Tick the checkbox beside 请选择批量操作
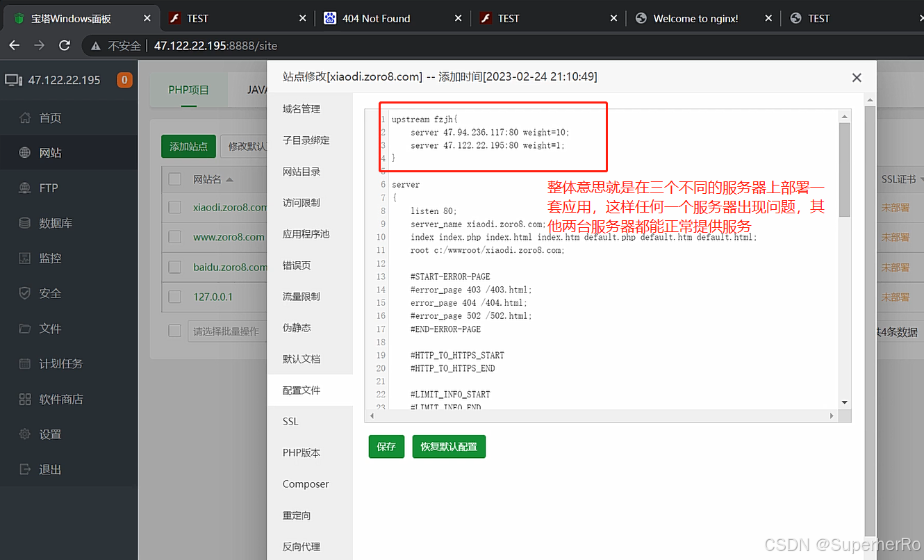 pyautogui.click(x=174, y=331)
